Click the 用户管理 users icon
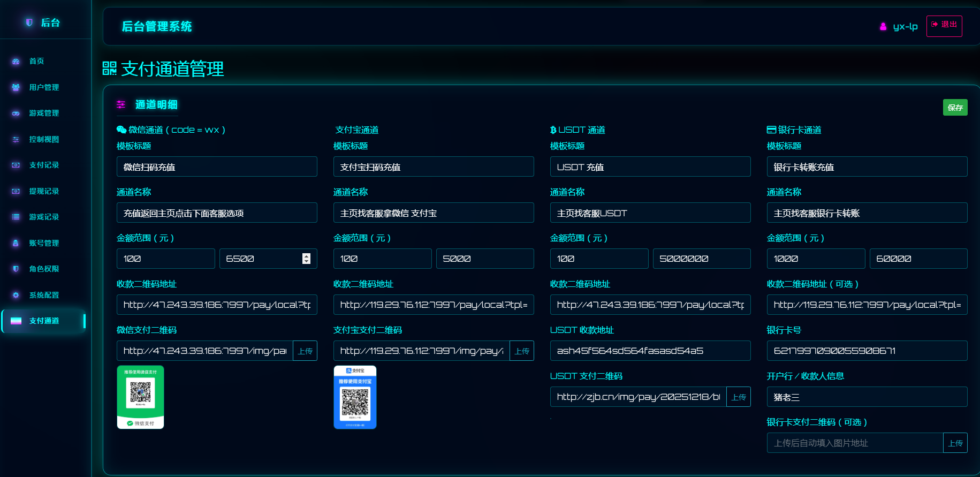The height and width of the screenshot is (477, 980). pyautogui.click(x=16, y=87)
